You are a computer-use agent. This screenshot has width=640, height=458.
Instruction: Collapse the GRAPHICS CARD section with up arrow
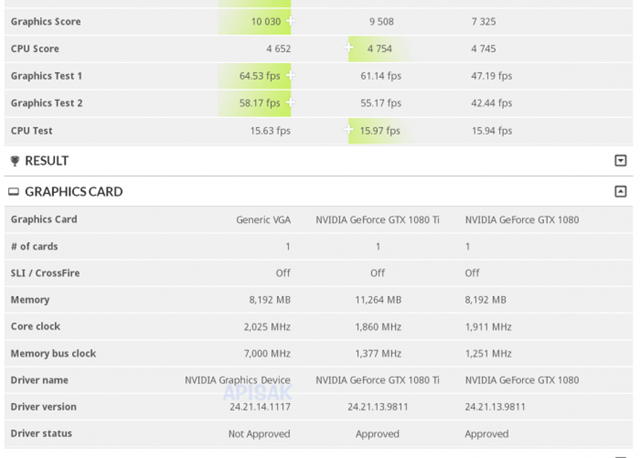tap(620, 192)
